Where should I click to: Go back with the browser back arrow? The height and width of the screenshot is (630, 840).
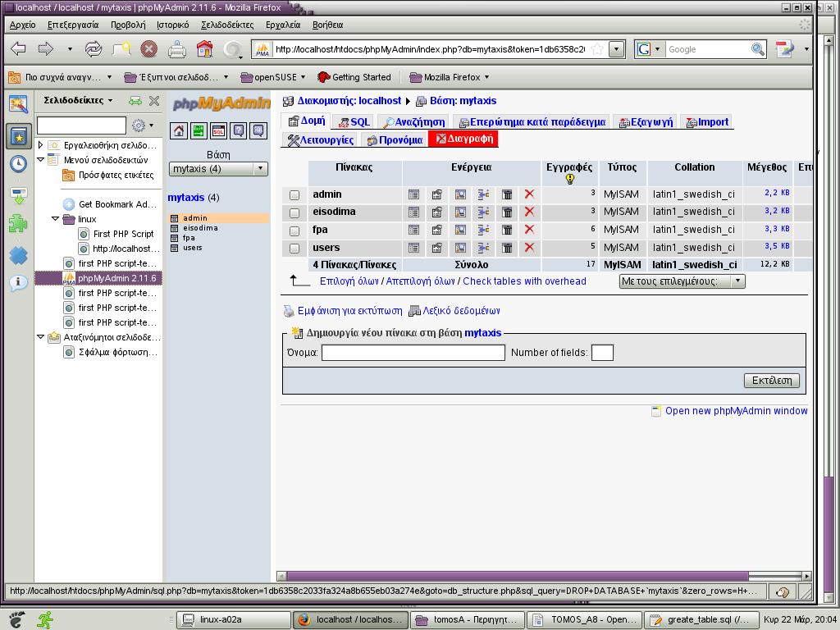click(19, 49)
